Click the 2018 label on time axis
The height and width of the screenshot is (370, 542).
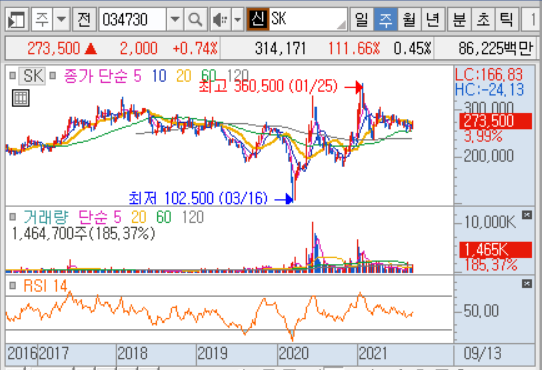pyautogui.click(x=132, y=354)
